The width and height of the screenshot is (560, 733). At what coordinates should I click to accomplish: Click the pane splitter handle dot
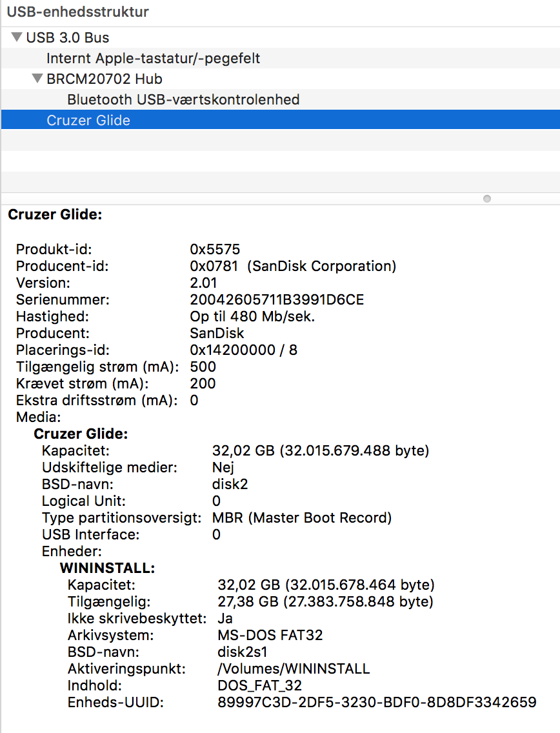487,199
